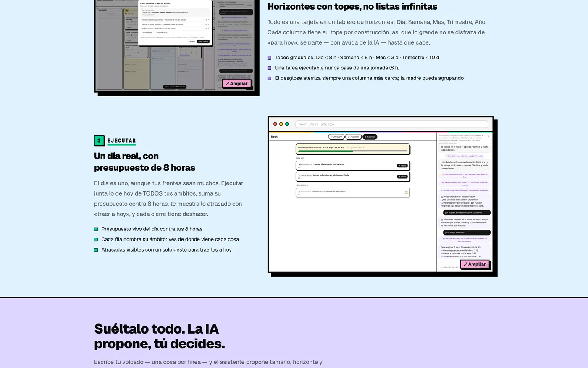Open the 2 h dropdown for 'Verificar y cerrar'
This screenshot has height=368, width=588.
pyautogui.click(x=206, y=29)
